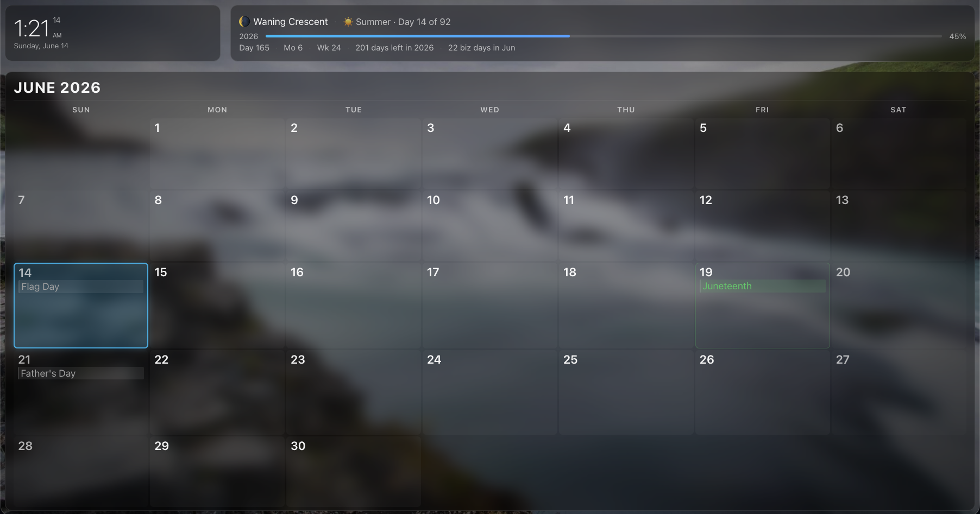The width and height of the screenshot is (980, 514).
Task: Click the 2026 year progress bar
Action: tap(604, 36)
